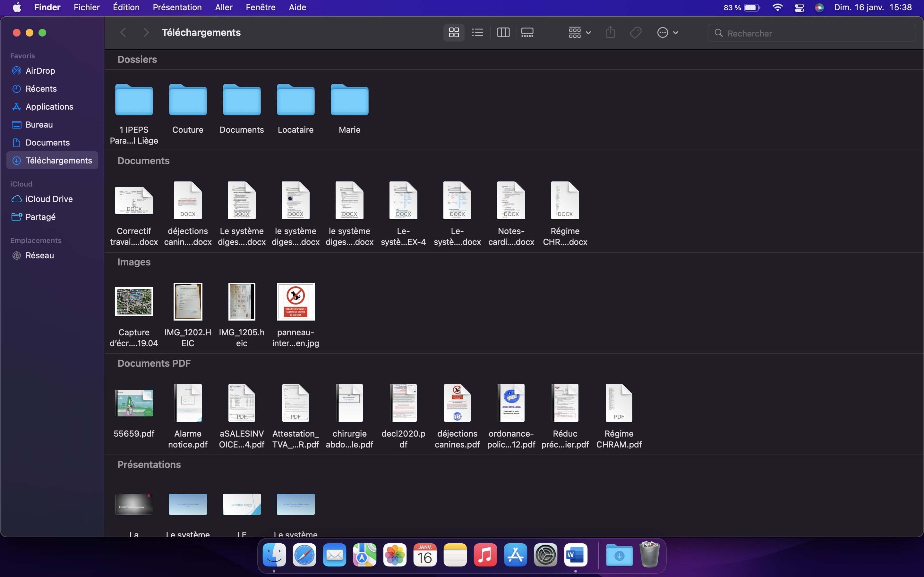Open Safari from the Dock
The height and width of the screenshot is (577, 924).
pos(304,555)
